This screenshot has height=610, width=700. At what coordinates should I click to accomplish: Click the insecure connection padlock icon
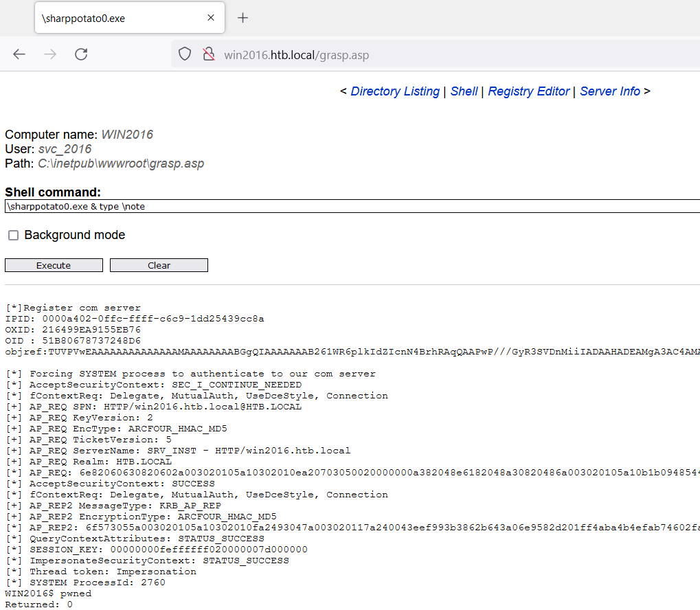(x=208, y=54)
